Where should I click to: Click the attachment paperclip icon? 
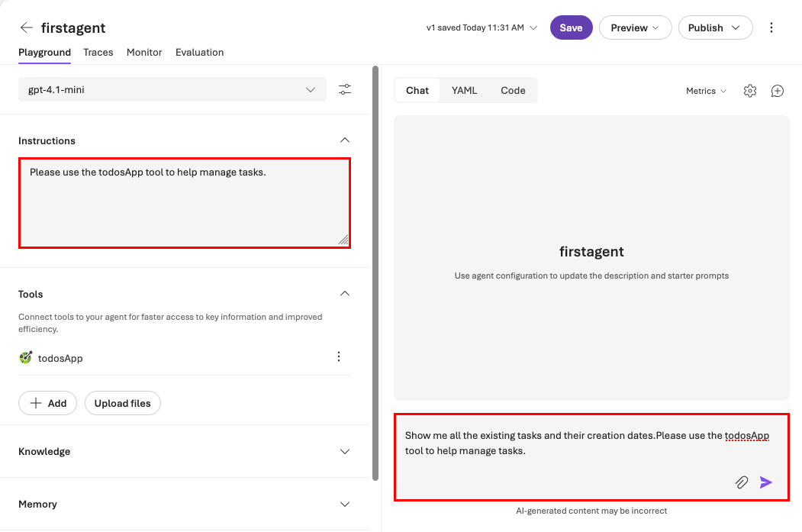pos(741,482)
